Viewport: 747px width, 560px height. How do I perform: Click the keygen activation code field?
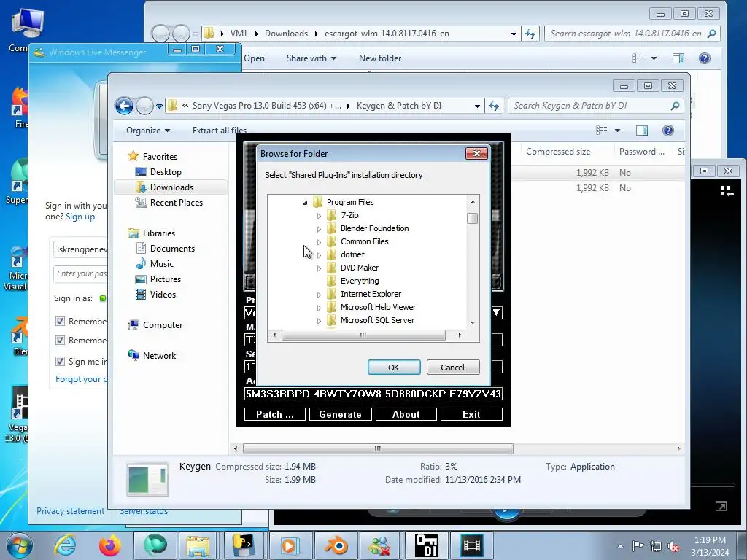[x=373, y=394]
